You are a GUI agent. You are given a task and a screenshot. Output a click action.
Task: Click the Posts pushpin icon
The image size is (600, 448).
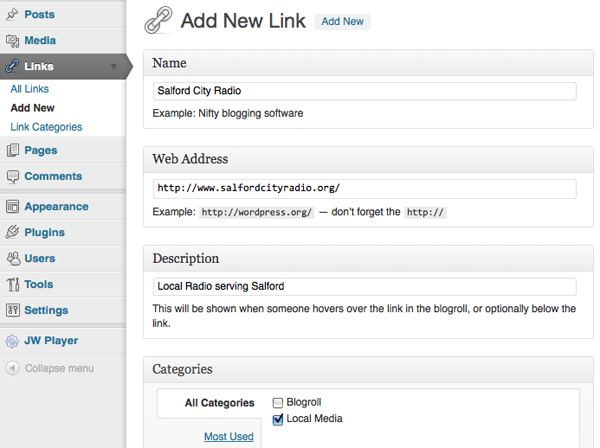(x=12, y=15)
